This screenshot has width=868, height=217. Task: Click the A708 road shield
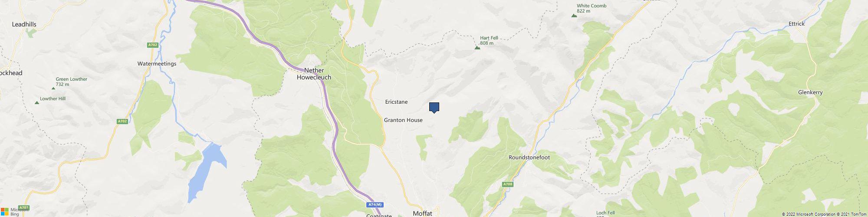click(x=508, y=184)
